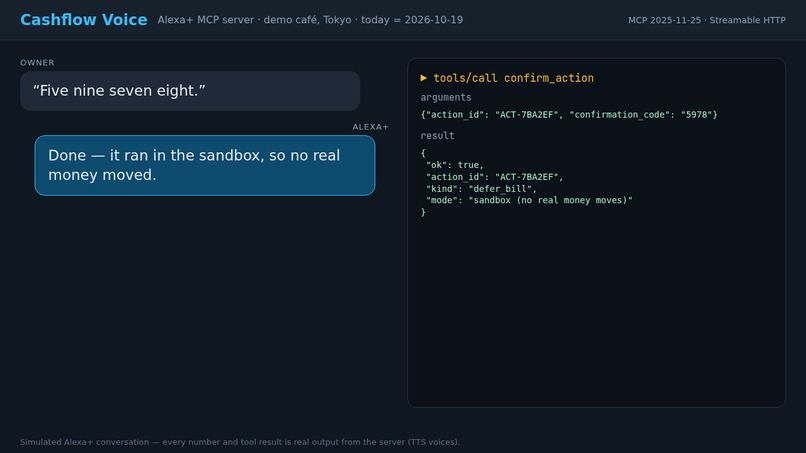Click the ALEXA+ speaker label
806x453 pixels.
click(x=371, y=127)
